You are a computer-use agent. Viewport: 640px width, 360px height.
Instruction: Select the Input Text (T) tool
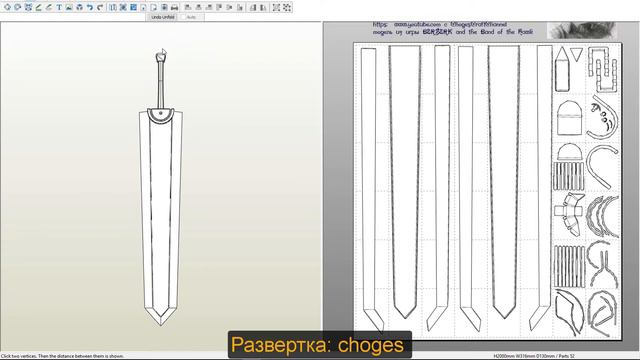click(59, 7)
